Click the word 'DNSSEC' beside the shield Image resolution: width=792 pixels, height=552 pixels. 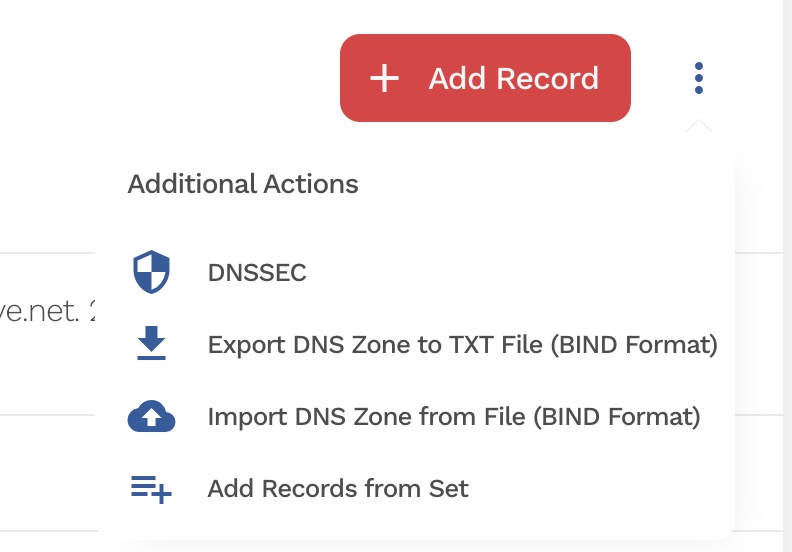(x=257, y=272)
